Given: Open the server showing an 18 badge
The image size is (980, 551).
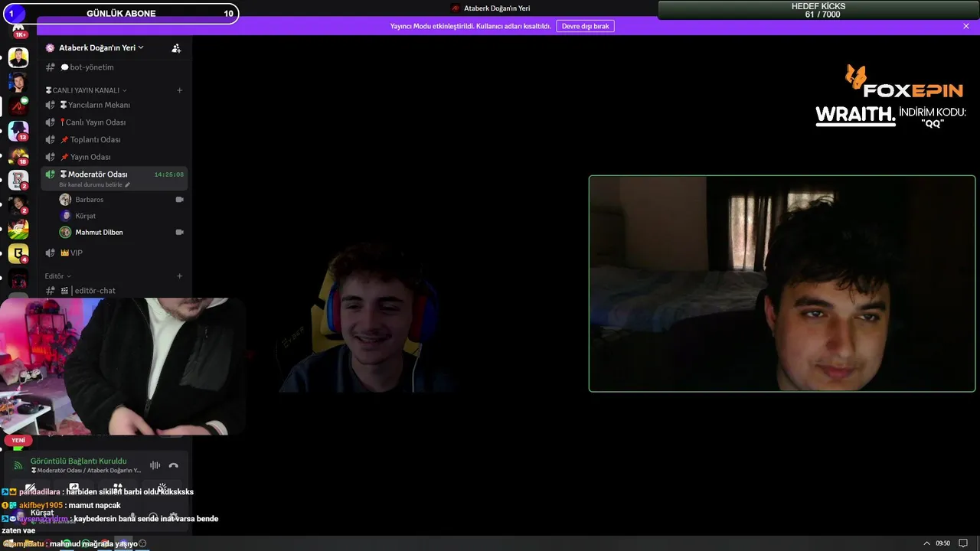Looking at the screenshot, I should point(18,155).
